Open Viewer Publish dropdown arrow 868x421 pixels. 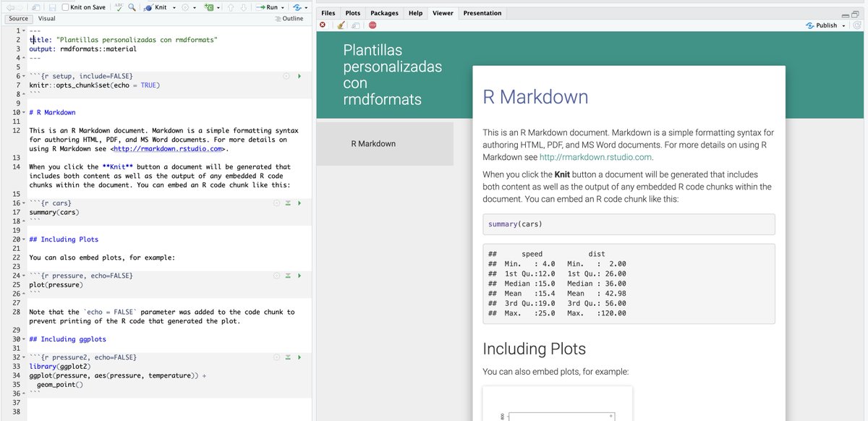coord(843,26)
